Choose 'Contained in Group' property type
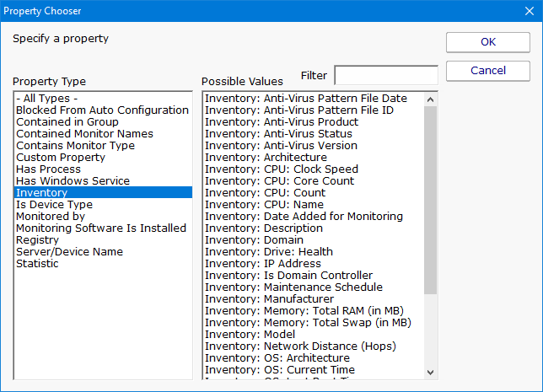The height and width of the screenshot is (392, 543). coord(67,122)
